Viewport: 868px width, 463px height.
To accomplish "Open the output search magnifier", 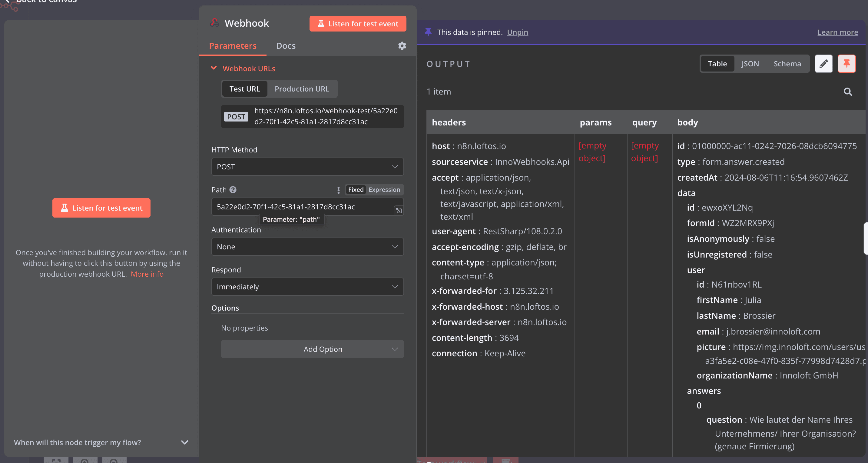I will (x=848, y=92).
